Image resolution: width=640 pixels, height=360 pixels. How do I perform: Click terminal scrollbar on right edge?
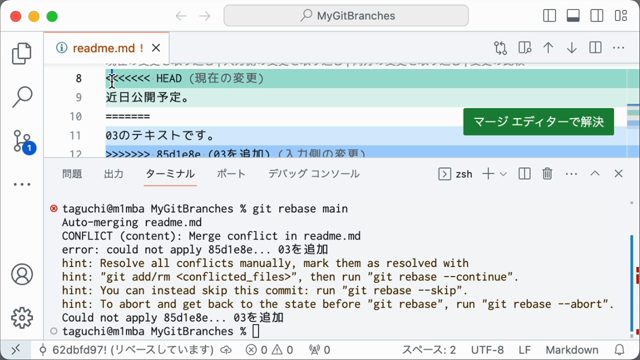[632, 284]
